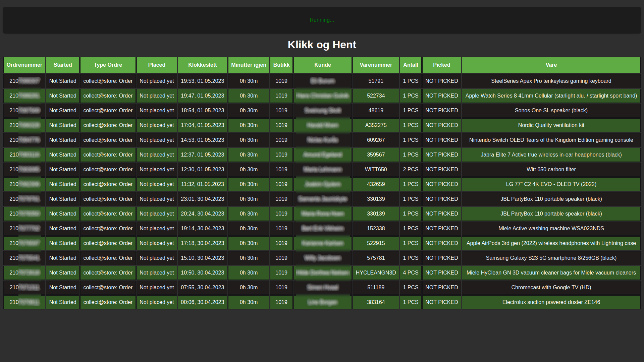Select the SteelSeries Apex Pro keyboard item
Screen dimensions: 644x362
tap(551, 81)
